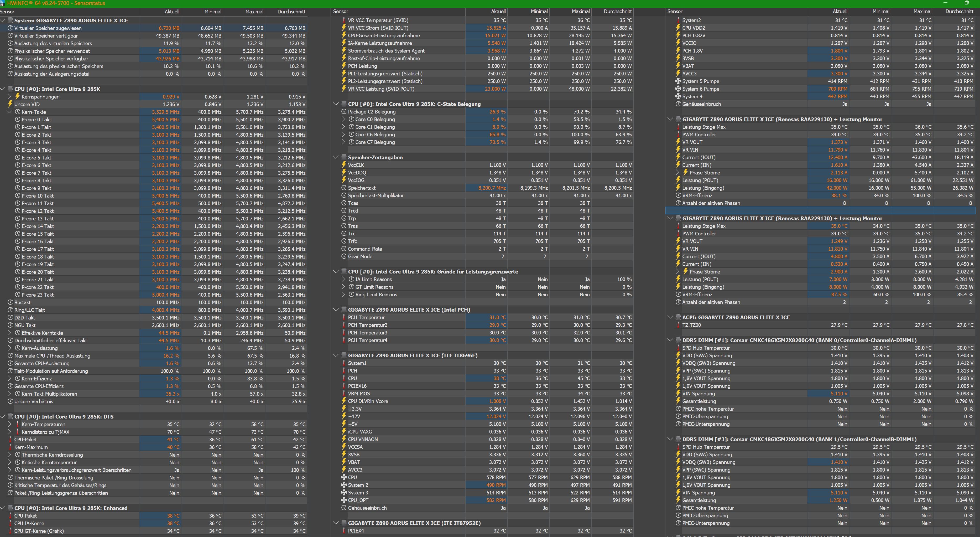
Task: Expand Effektive Kerntakte
Action: (x=10, y=333)
